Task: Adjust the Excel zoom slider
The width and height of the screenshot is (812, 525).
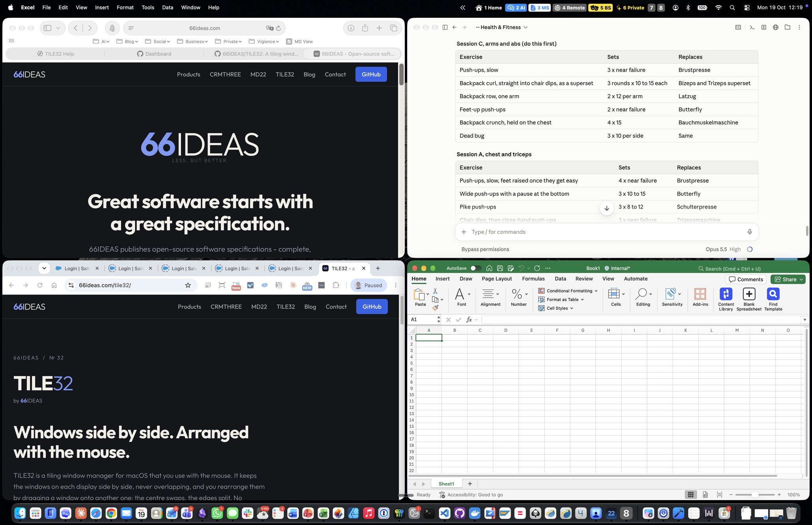Action: coord(755,495)
